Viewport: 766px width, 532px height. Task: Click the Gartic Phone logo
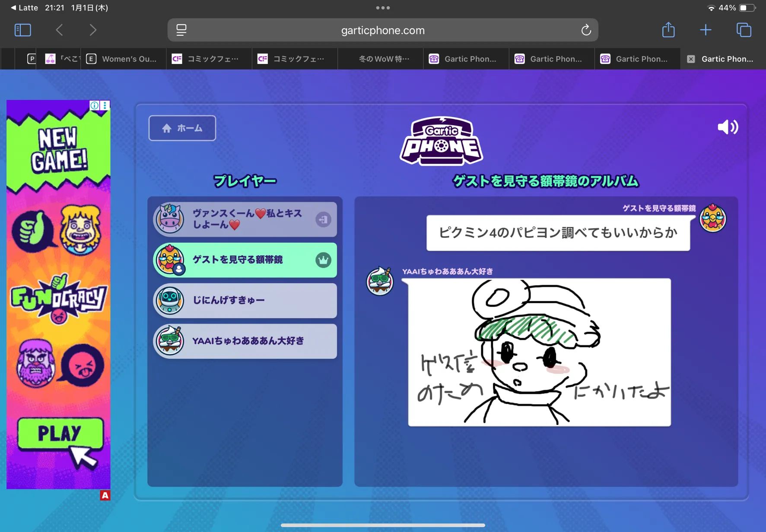point(441,141)
